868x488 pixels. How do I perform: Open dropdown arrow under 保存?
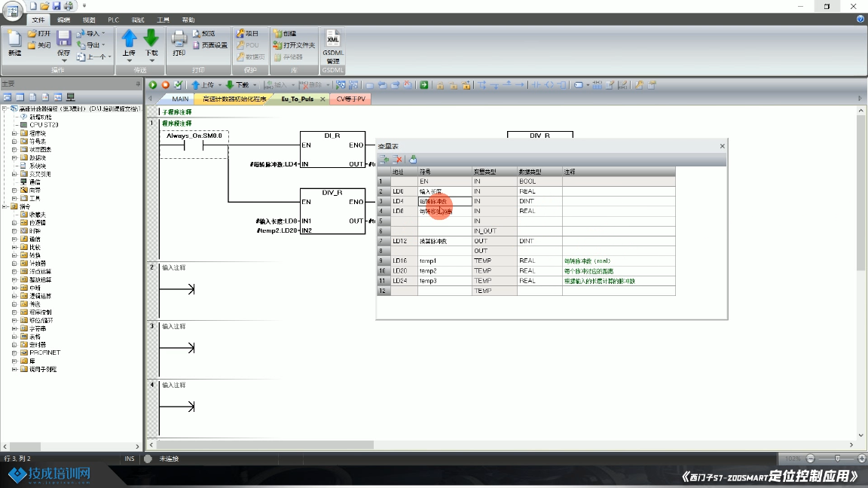[x=63, y=61]
